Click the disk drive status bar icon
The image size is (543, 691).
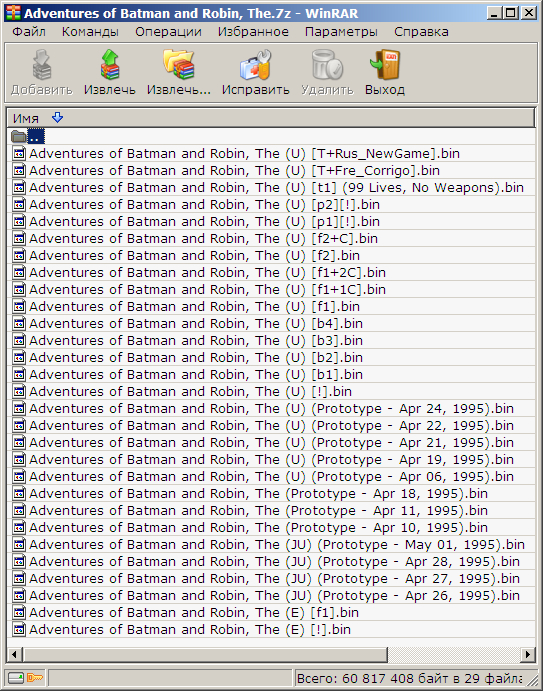pyautogui.click(x=16, y=677)
